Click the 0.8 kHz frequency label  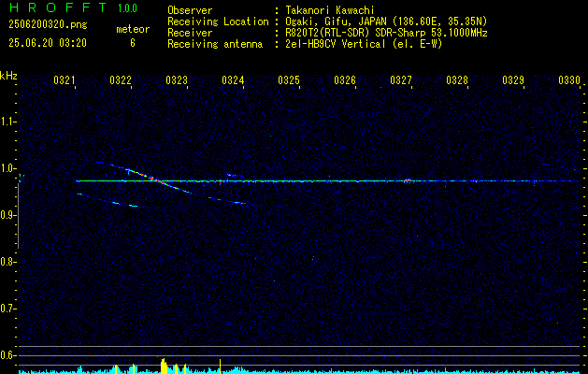(7, 262)
